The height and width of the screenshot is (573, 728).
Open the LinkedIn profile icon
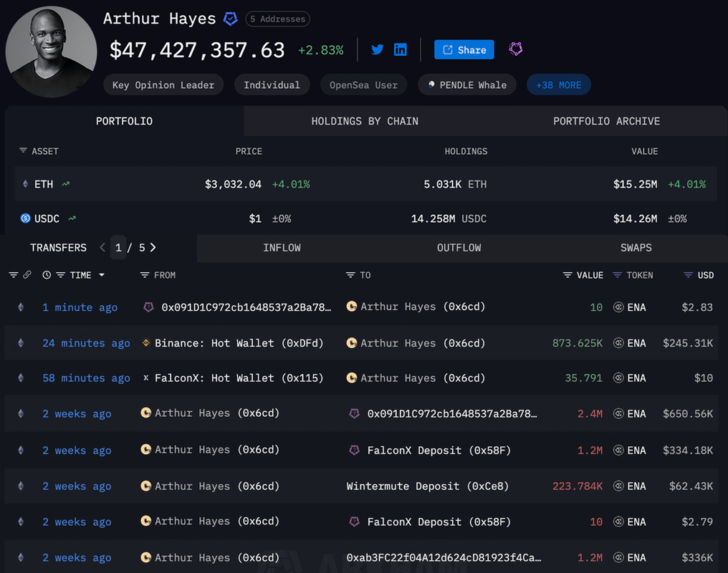(x=401, y=49)
